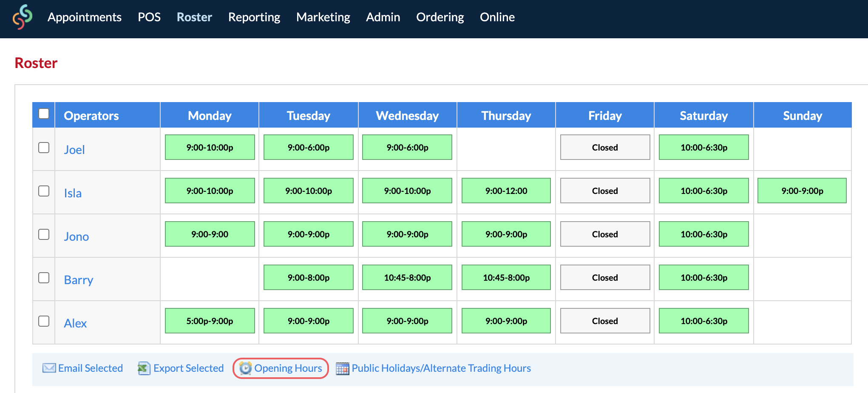Click the app logo in the navigation bar
The height and width of the screenshot is (393, 868).
(23, 17)
